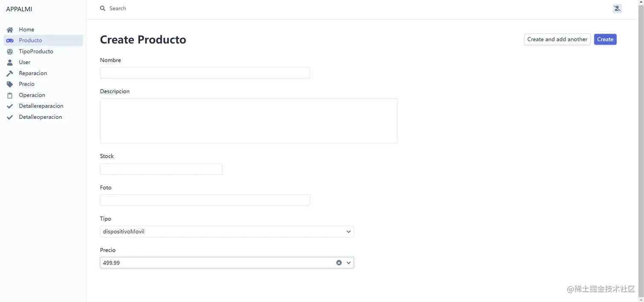Click the TipoProducto icon in sidebar
The width and height of the screenshot is (644, 302).
click(10, 51)
